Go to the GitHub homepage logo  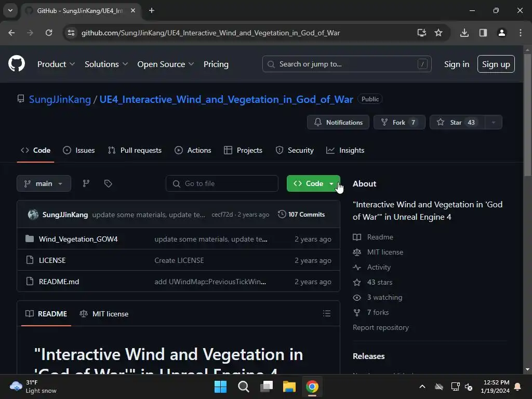coord(17,64)
